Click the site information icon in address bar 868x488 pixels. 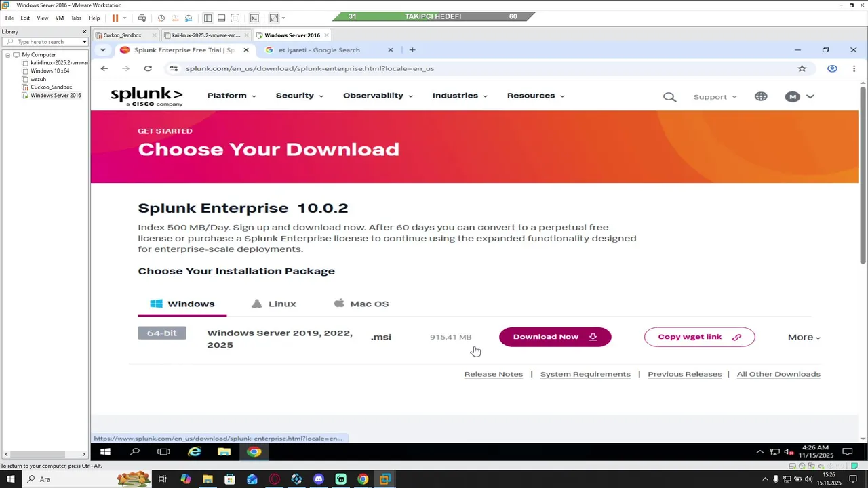174,68
